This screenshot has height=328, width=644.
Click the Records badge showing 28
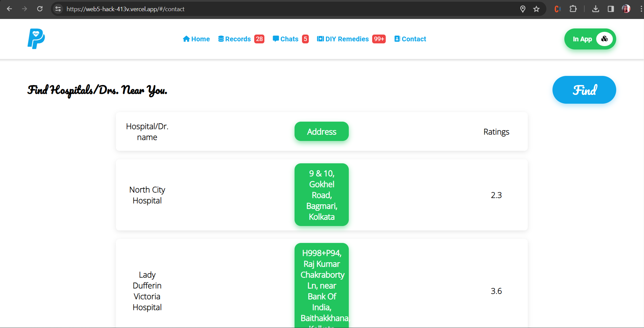tap(259, 39)
